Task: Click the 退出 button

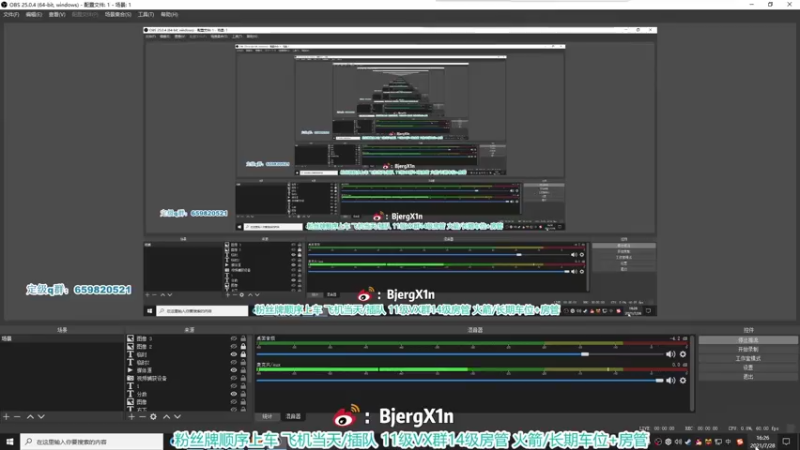Action: (x=748, y=377)
